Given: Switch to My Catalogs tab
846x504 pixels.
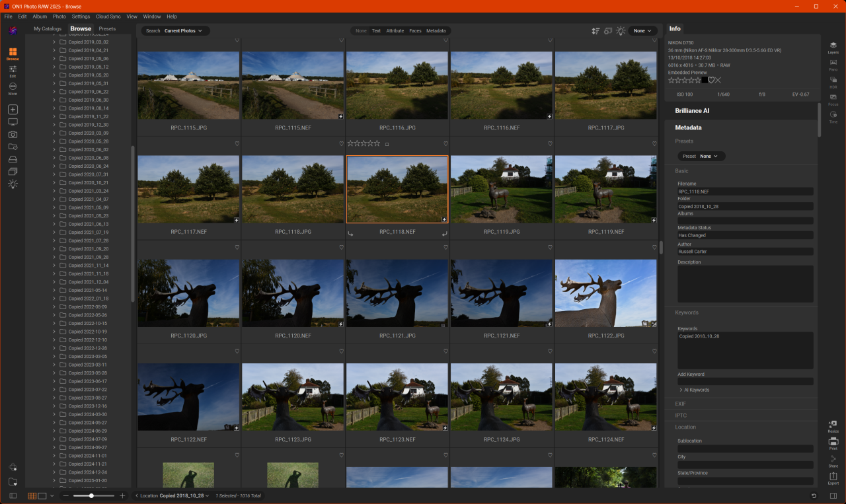Looking at the screenshot, I should pos(48,29).
